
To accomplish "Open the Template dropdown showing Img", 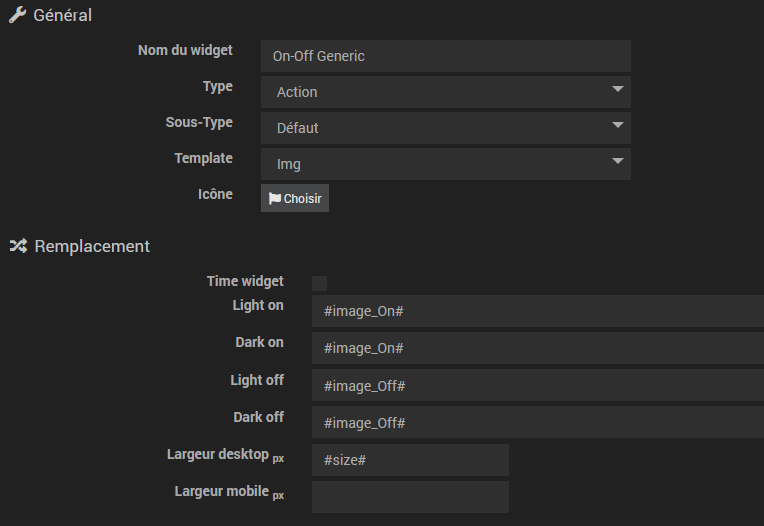I will 446,164.
